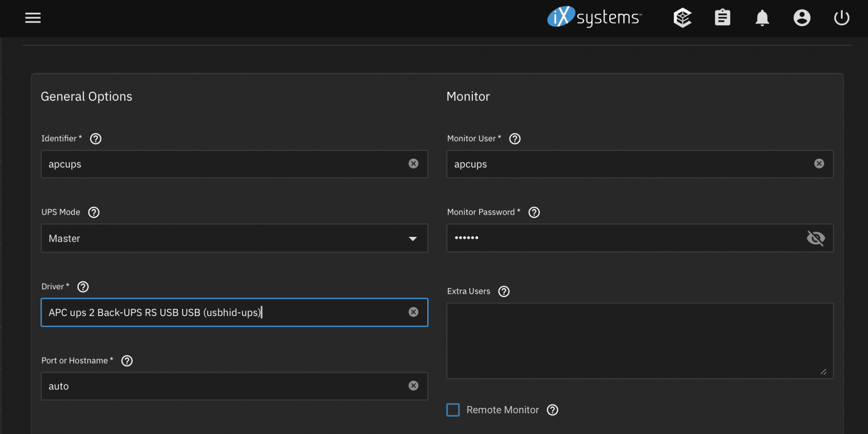
Task: Clear the Port or Hostname field
Action: pyautogui.click(x=413, y=386)
